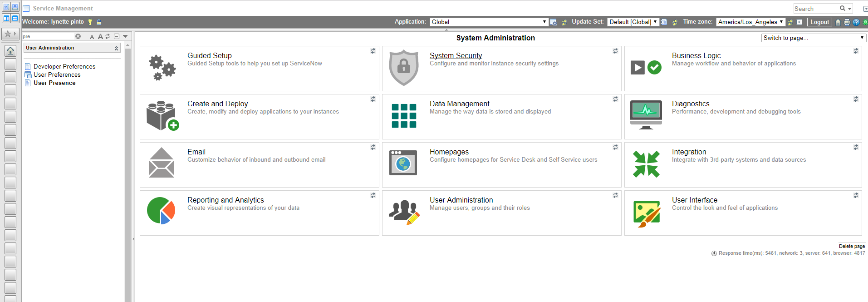Click the global Search input field
The image size is (868, 302).
pyautogui.click(x=816, y=9)
